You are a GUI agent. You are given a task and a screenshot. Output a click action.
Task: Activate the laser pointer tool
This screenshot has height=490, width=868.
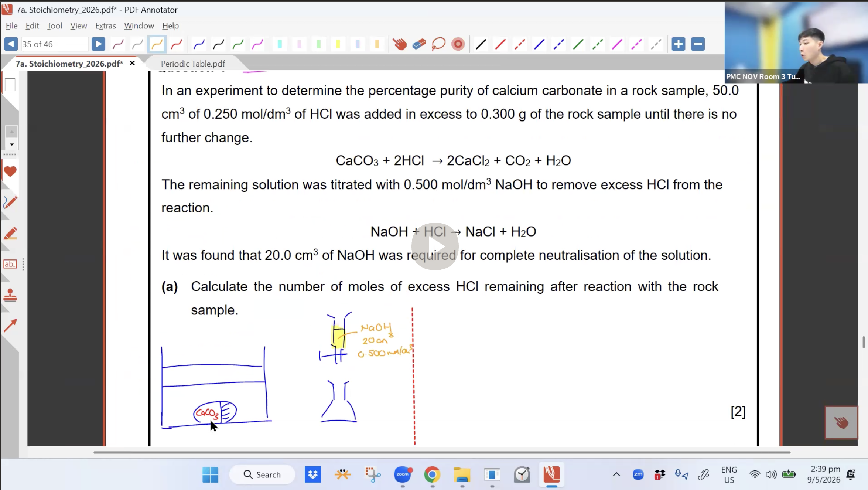tap(458, 44)
